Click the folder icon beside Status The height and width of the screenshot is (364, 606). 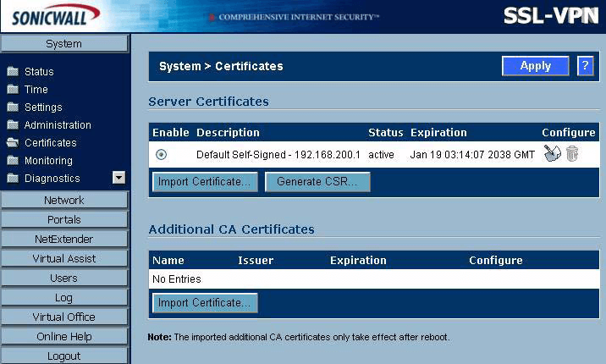[x=13, y=71]
